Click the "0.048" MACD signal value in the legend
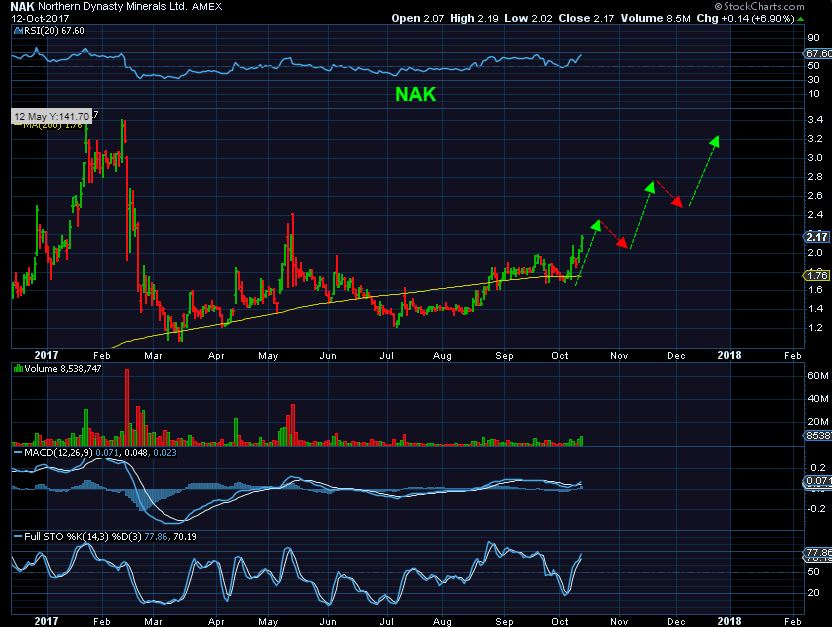The image size is (832, 627). coord(136,452)
